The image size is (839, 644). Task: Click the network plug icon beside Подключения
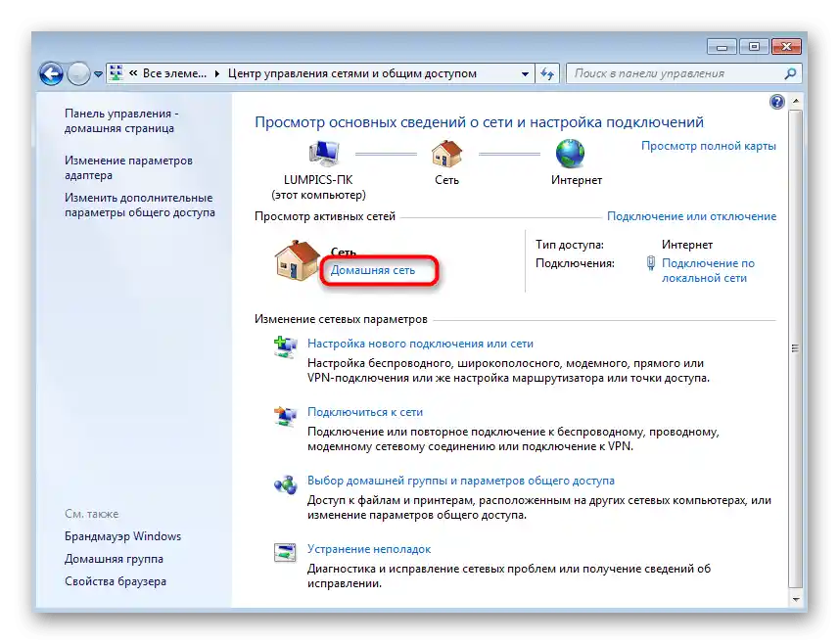(x=651, y=263)
